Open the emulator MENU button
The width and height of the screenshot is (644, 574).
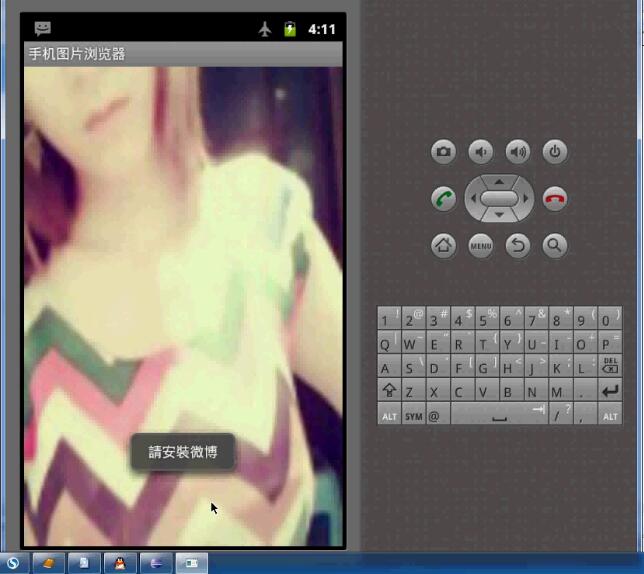click(x=481, y=246)
